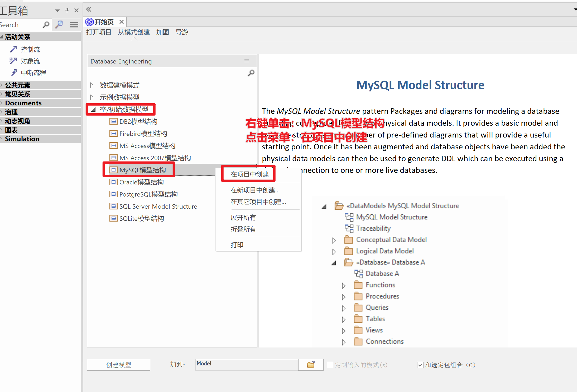Click the toolbox search magnifier icon

pyautogui.click(x=46, y=25)
